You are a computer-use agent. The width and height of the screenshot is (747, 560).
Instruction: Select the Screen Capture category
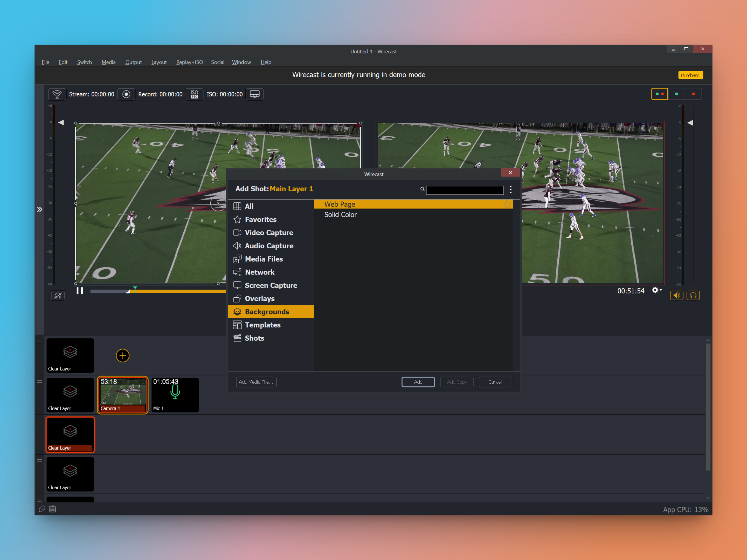[271, 285]
